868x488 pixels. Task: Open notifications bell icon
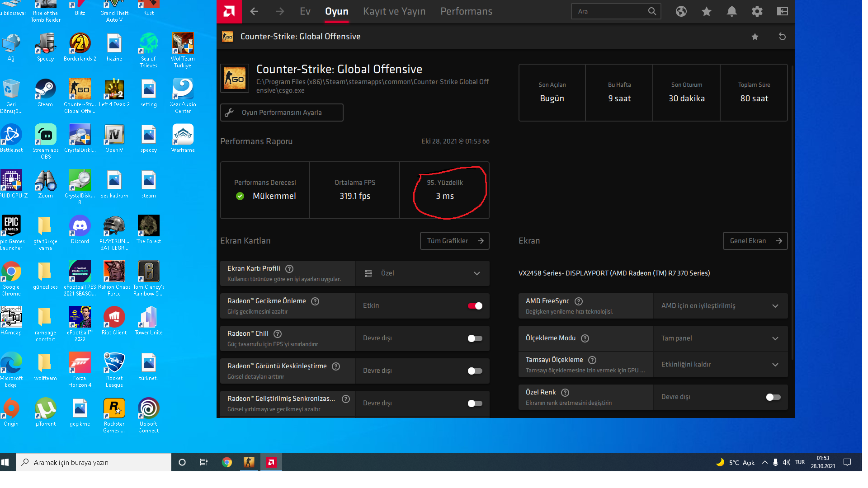coord(731,12)
